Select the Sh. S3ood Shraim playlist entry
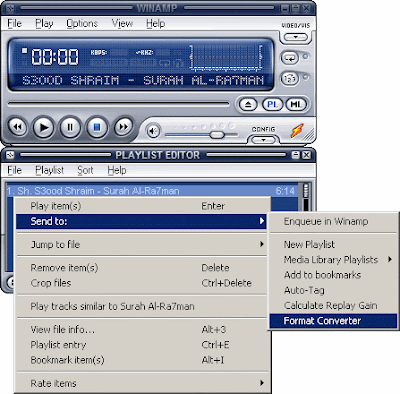This screenshot has height=394, width=400. 151,191
